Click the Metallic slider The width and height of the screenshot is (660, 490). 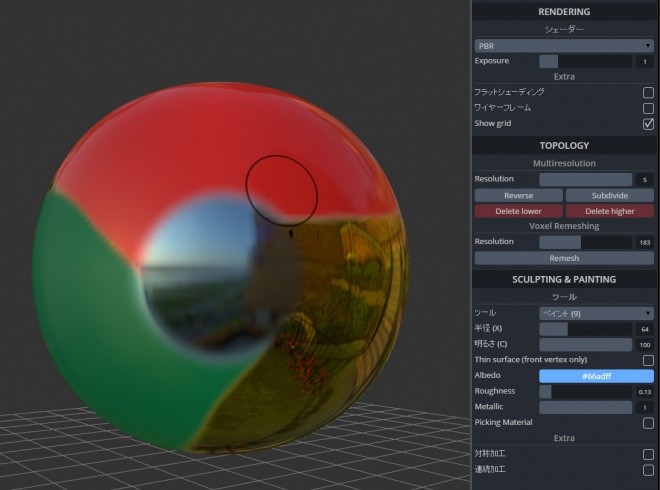[585, 407]
